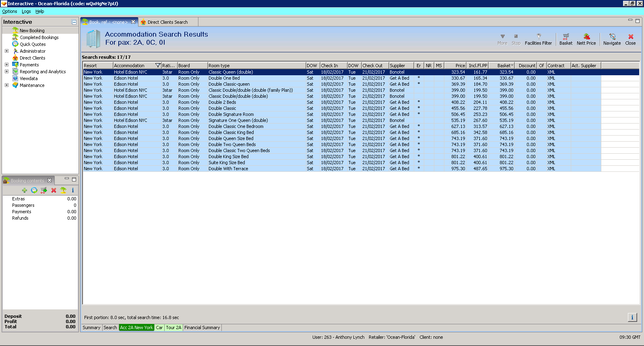Click the Completed Bookings palm tree icon
The height and width of the screenshot is (346, 644).
(15, 37)
